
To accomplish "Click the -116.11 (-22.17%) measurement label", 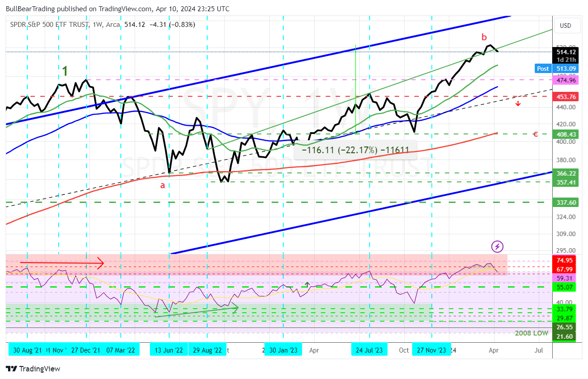I will tap(356, 150).
